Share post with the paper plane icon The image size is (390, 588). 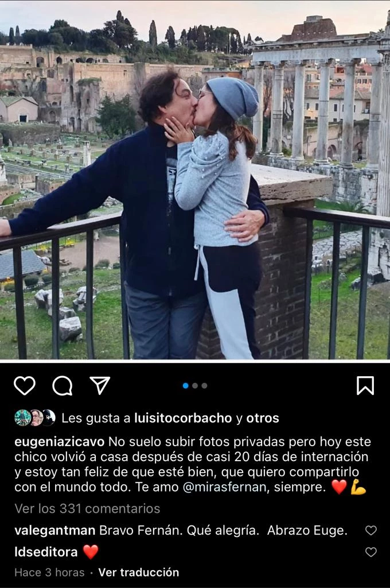click(100, 385)
